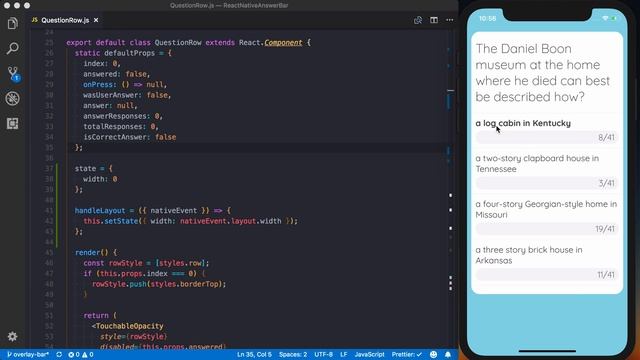Click the Daniel Boon question text
The image size is (640, 360).
(542, 73)
